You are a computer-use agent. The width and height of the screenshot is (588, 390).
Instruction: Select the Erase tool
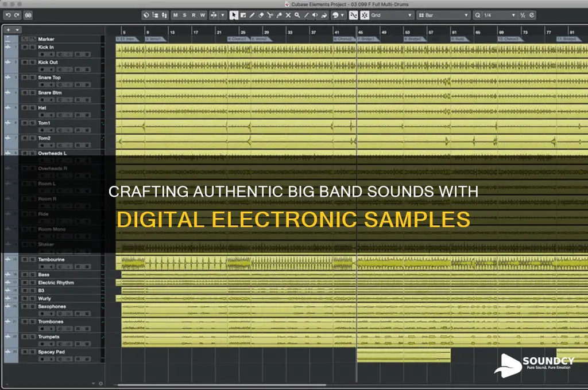tap(261, 15)
